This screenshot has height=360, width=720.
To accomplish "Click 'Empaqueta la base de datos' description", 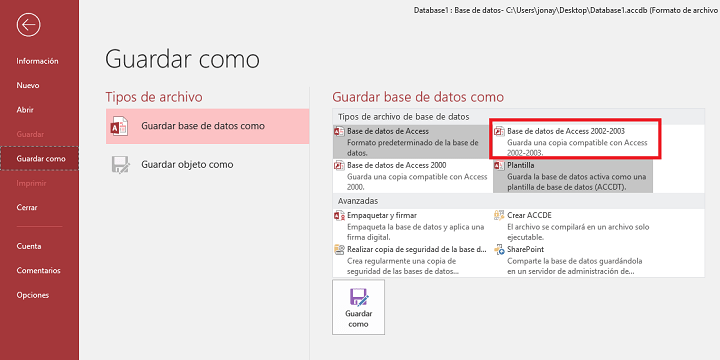I will 416,232.
